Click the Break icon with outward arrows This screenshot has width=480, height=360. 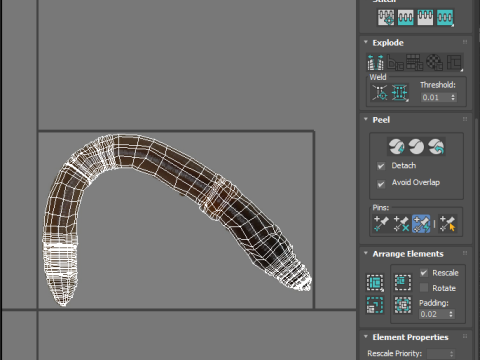coord(375,62)
